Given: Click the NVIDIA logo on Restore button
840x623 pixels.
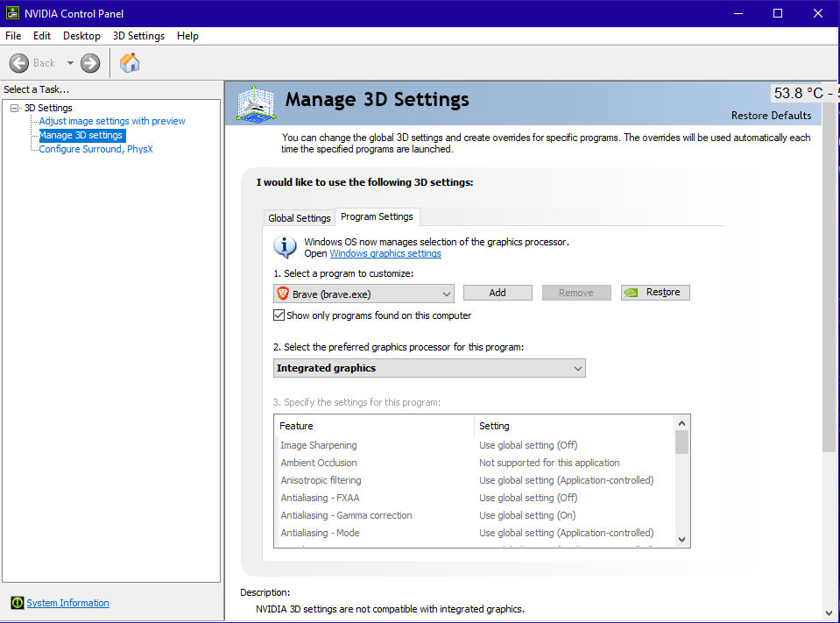Looking at the screenshot, I should [x=632, y=293].
